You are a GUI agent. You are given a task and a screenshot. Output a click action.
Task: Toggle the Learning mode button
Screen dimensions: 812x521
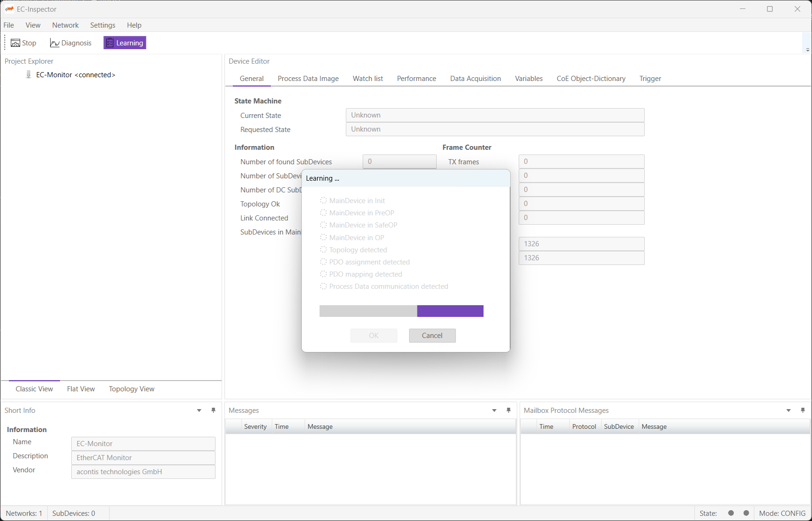coord(125,43)
